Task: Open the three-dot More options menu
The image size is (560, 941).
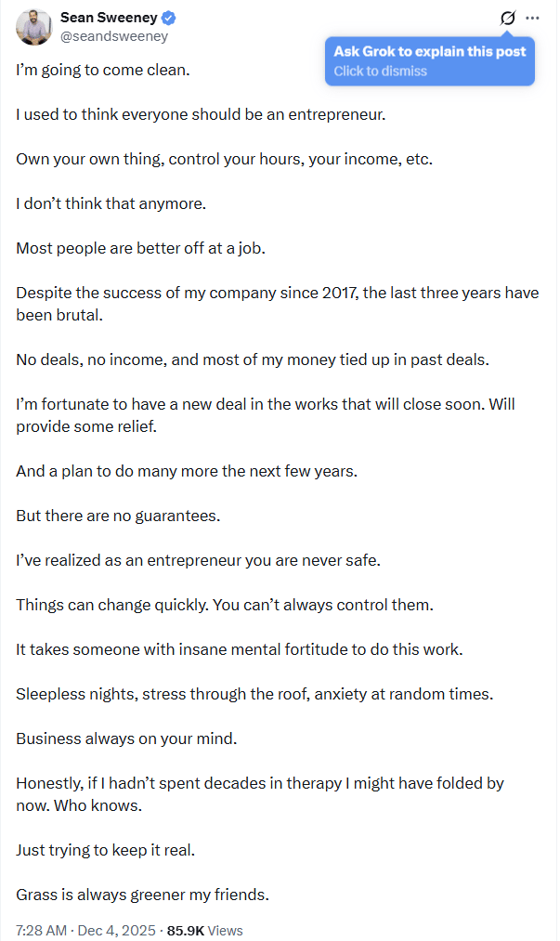Action: [x=532, y=18]
